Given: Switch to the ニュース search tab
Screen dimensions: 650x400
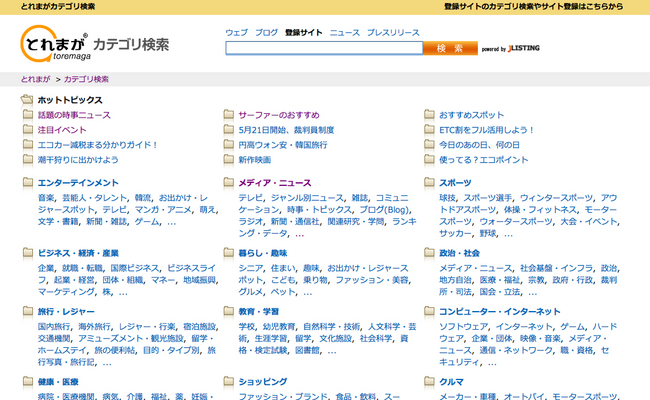Looking at the screenshot, I should (344, 32).
